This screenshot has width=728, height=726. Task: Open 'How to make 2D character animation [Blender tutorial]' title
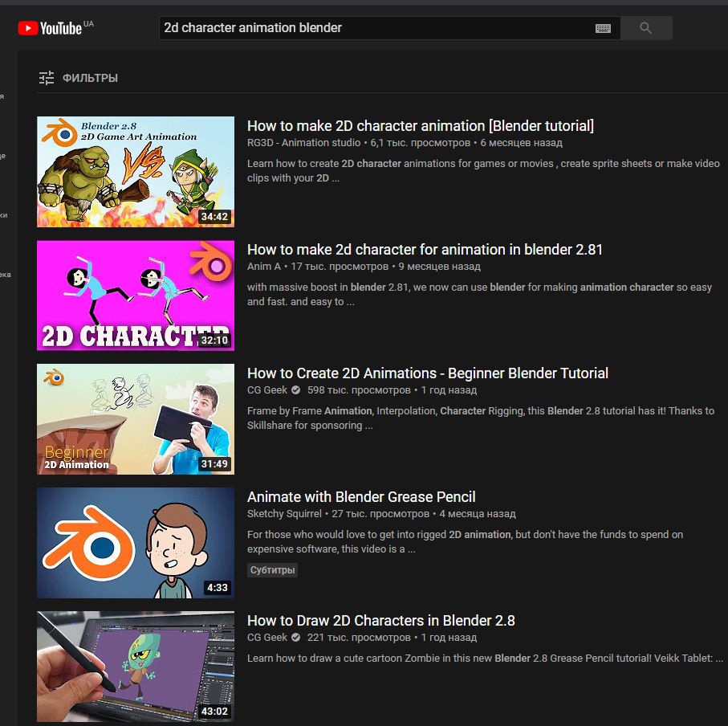point(420,126)
